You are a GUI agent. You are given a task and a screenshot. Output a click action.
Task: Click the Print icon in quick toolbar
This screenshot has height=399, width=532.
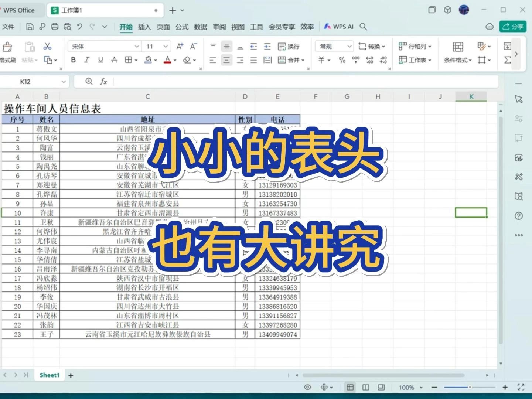point(55,27)
